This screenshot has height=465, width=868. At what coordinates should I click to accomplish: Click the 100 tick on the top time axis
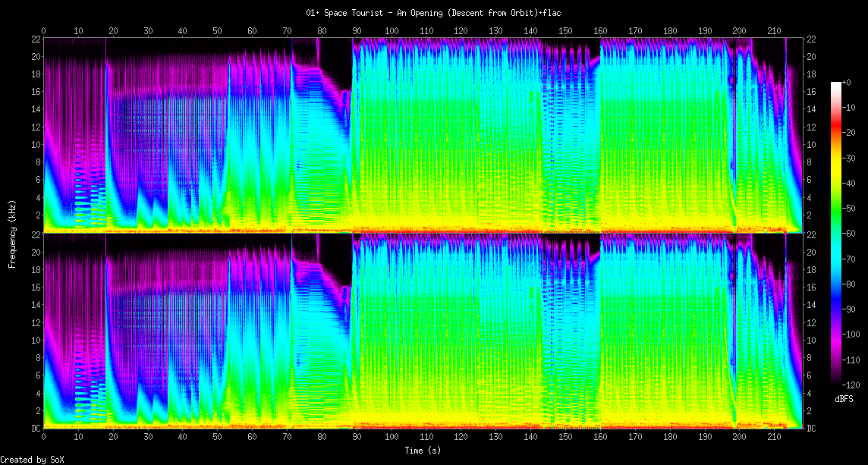pyautogui.click(x=392, y=31)
